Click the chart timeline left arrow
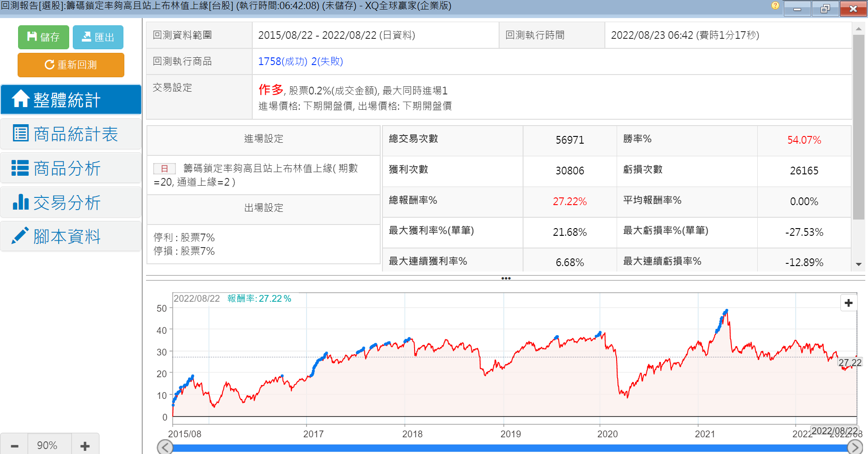The height and width of the screenshot is (454, 868). point(165,447)
